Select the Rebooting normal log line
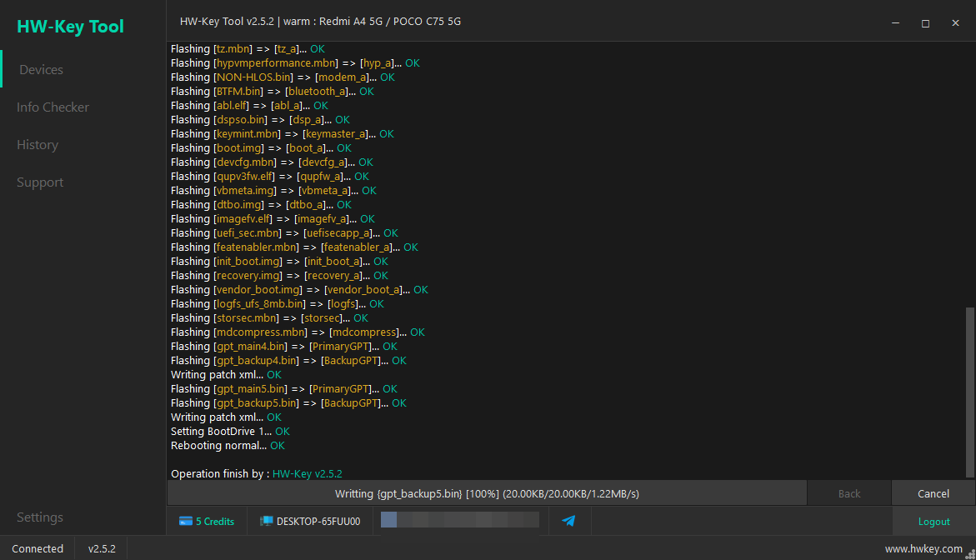976x560 pixels. (228, 446)
